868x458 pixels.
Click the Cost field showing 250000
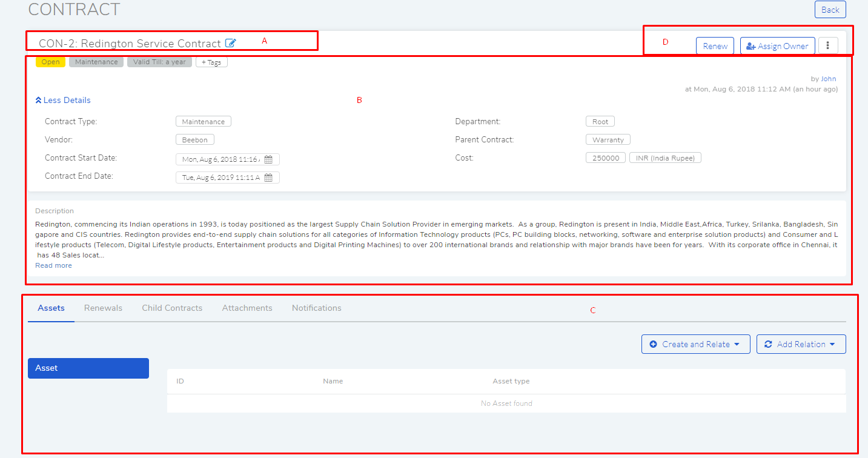606,158
